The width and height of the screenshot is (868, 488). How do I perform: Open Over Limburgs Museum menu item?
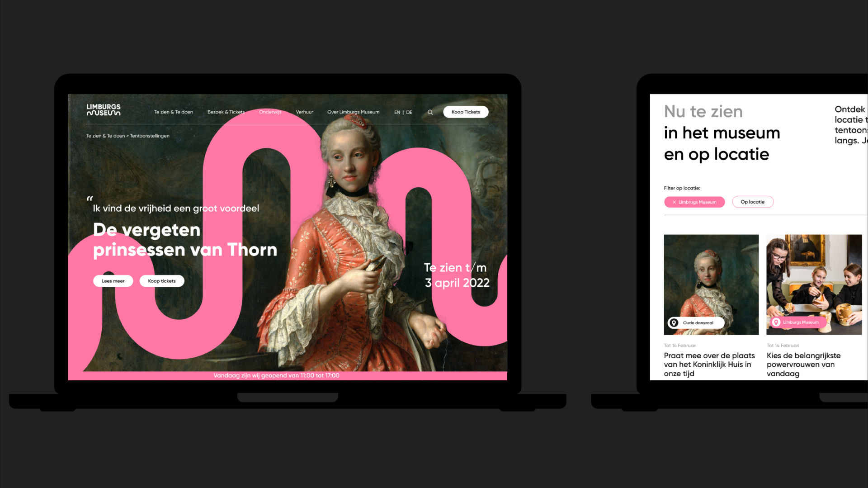click(x=353, y=112)
